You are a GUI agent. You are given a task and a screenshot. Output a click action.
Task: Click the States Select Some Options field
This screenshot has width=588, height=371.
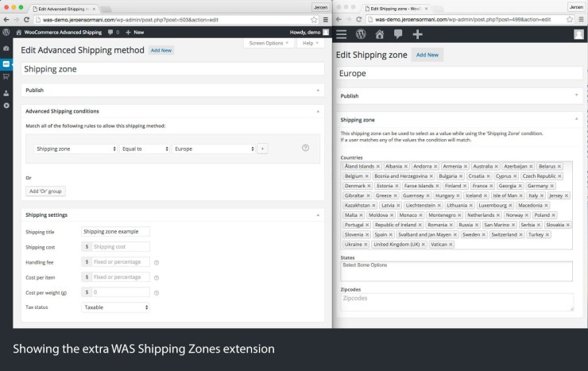456,272
